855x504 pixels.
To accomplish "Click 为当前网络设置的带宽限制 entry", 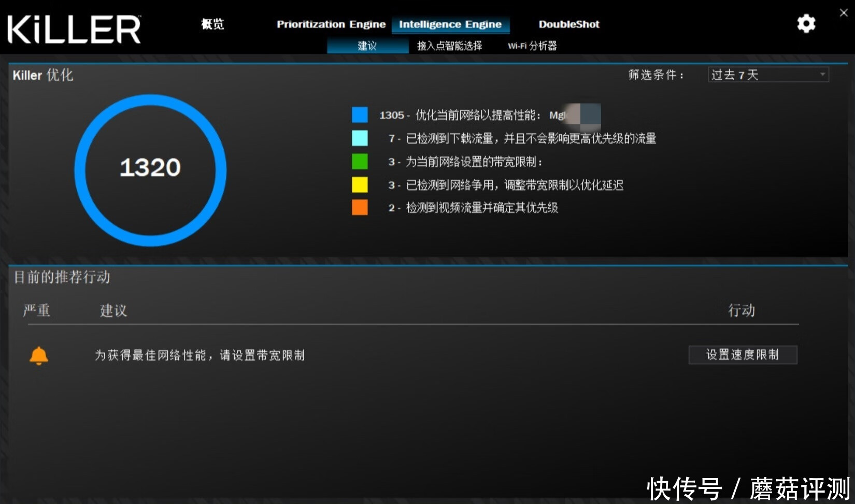I will tap(465, 162).
